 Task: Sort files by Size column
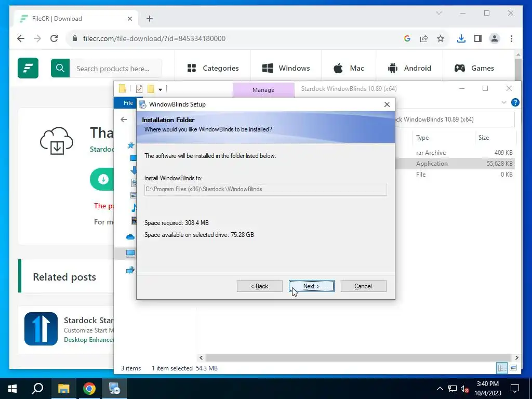(495, 137)
